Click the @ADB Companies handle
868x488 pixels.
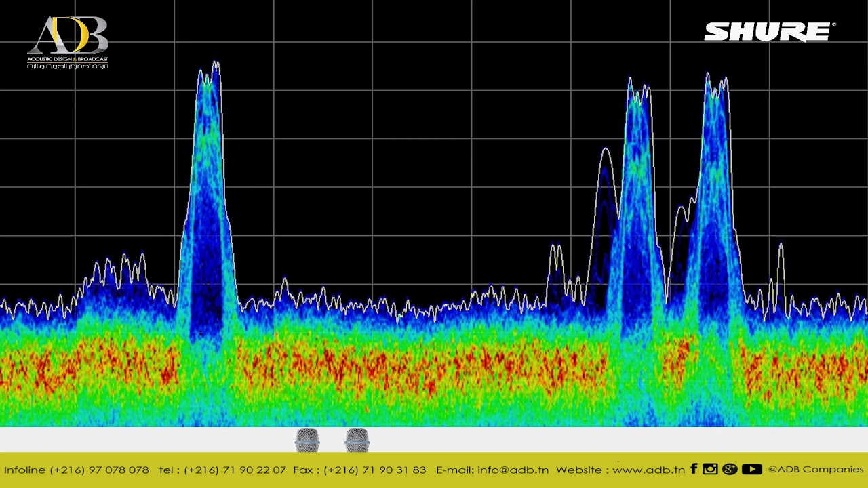tap(815, 469)
